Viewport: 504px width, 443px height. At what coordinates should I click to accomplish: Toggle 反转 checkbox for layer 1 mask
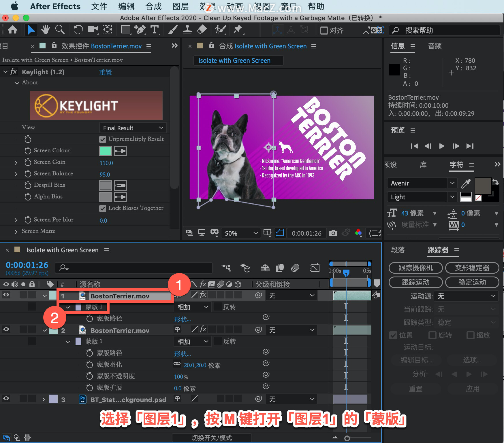pyautogui.click(x=218, y=307)
